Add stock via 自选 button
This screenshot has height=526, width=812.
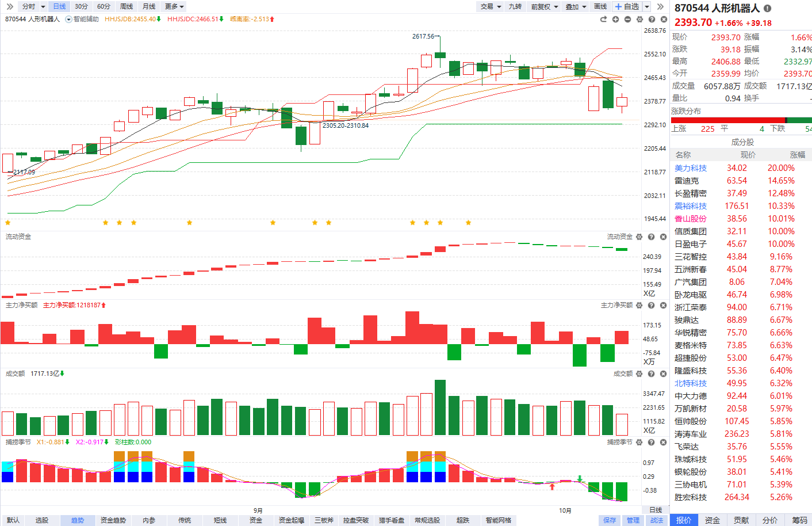coord(627,6)
